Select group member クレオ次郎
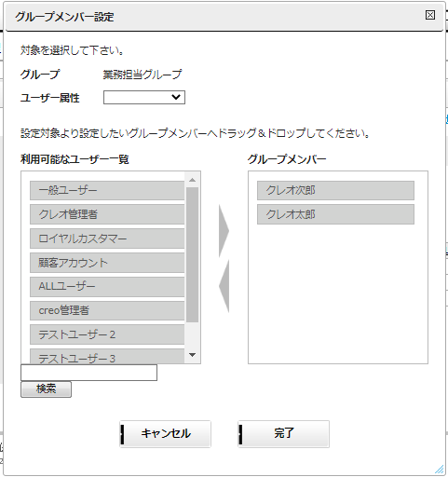The image size is (448, 477). coord(335,190)
